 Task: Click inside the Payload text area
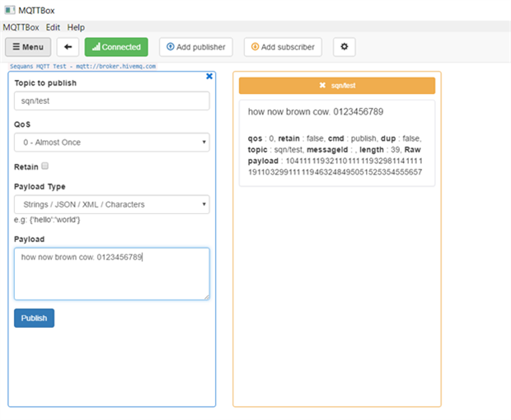[111, 273]
